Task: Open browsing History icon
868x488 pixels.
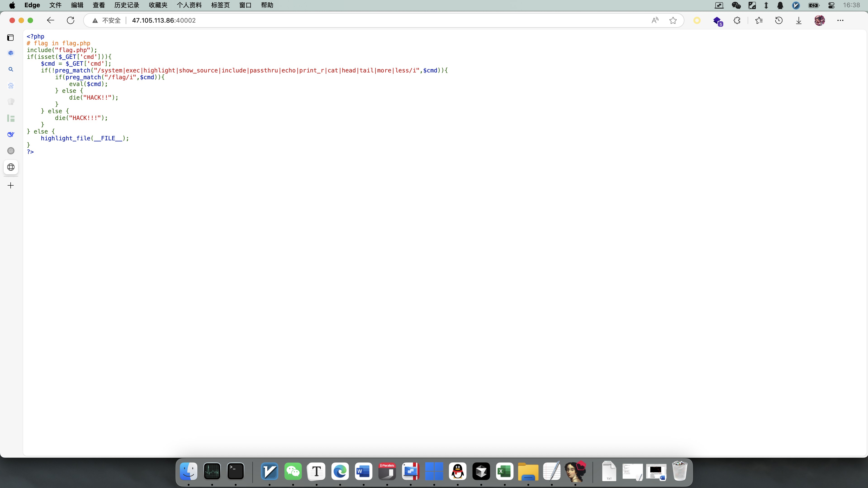Action: coord(779,21)
